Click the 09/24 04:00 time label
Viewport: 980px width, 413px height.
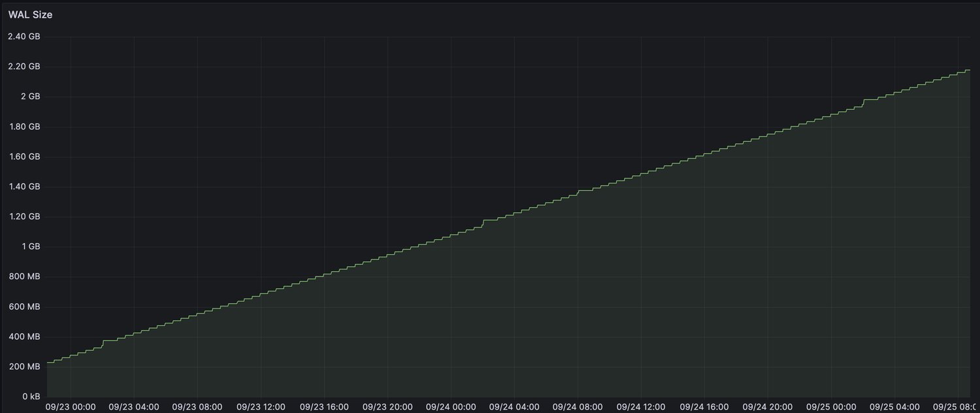tap(514, 407)
